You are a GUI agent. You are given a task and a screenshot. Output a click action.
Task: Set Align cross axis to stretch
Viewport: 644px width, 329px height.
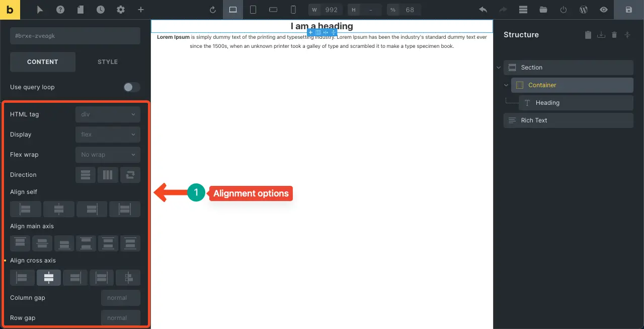pos(102,278)
